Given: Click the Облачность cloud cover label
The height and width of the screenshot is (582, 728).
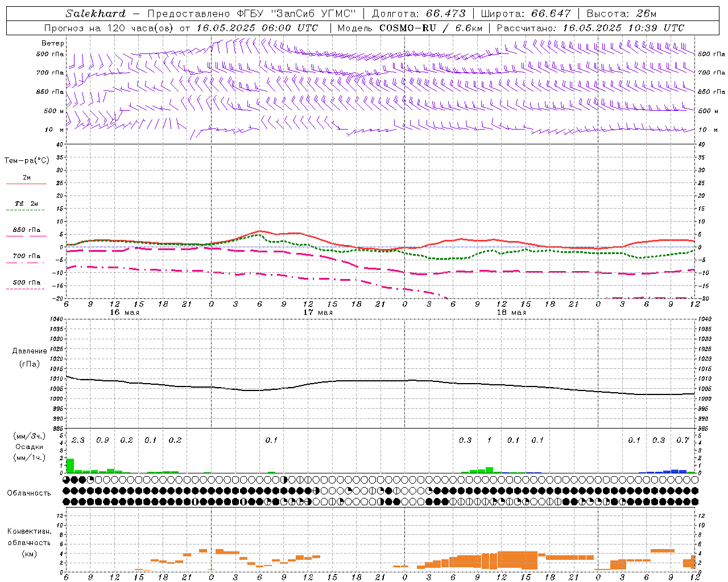Looking at the screenshot, I should (x=29, y=493).
